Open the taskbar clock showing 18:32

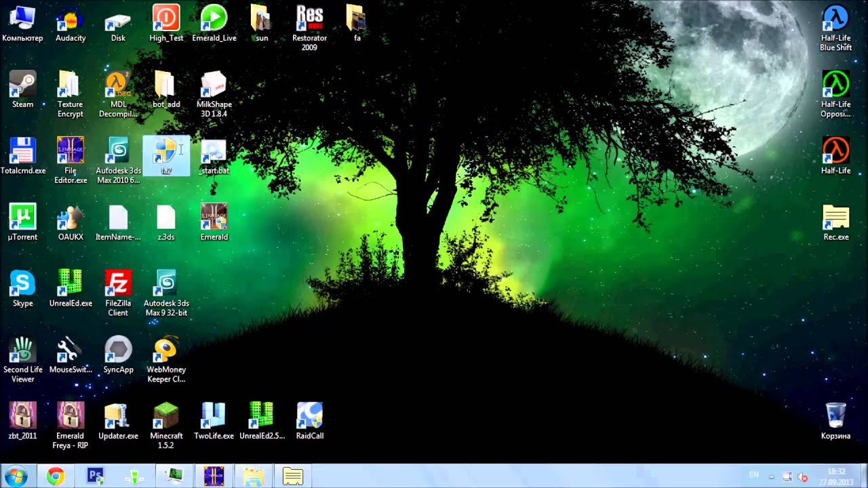[836, 476]
